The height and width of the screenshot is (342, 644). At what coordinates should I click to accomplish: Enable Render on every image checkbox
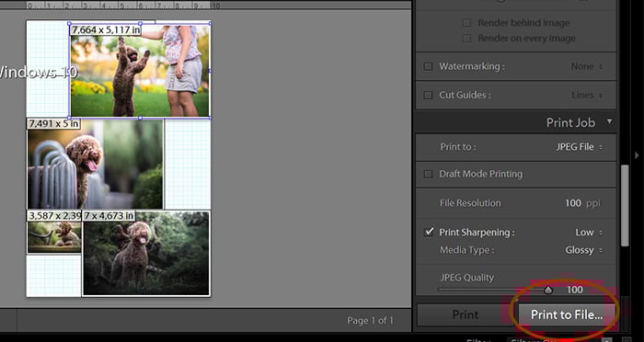pyautogui.click(x=466, y=39)
